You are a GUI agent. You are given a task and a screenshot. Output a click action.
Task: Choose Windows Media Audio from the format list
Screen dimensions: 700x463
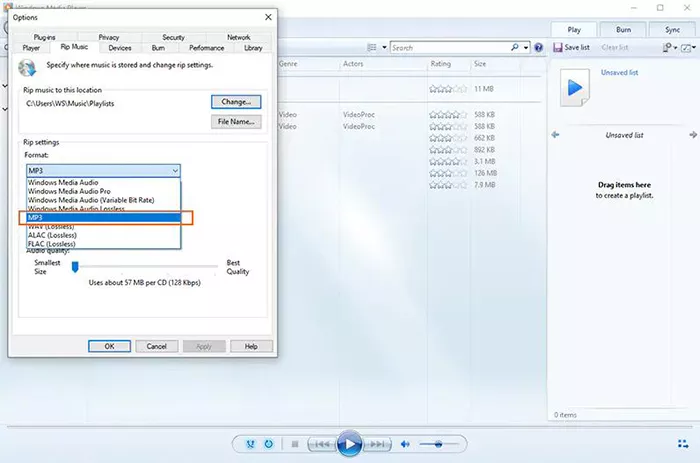(104, 182)
